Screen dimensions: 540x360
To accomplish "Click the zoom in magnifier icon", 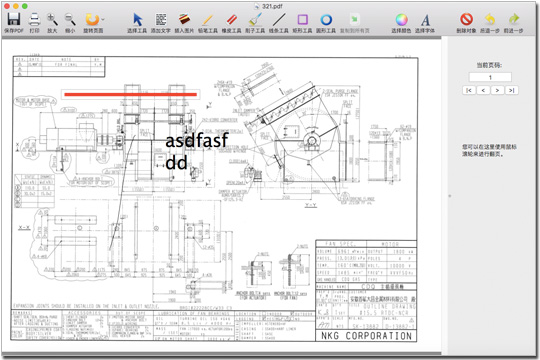I will pyautogui.click(x=52, y=19).
